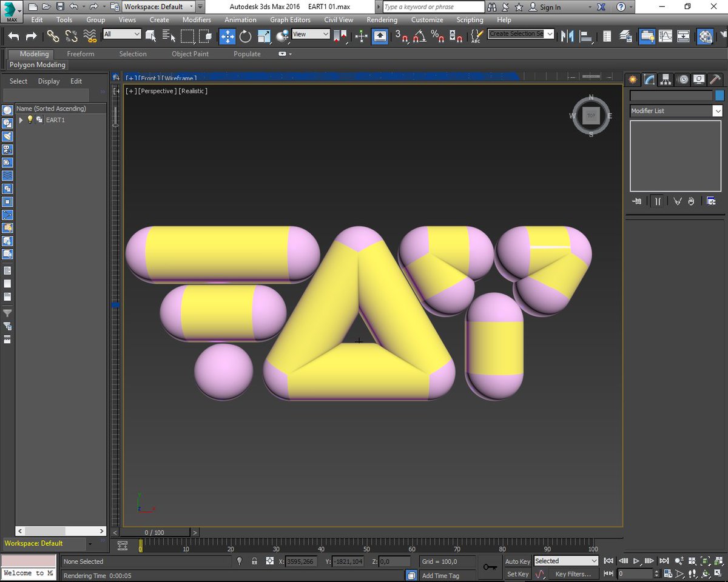Toggle the selection lock icon

(x=254, y=561)
